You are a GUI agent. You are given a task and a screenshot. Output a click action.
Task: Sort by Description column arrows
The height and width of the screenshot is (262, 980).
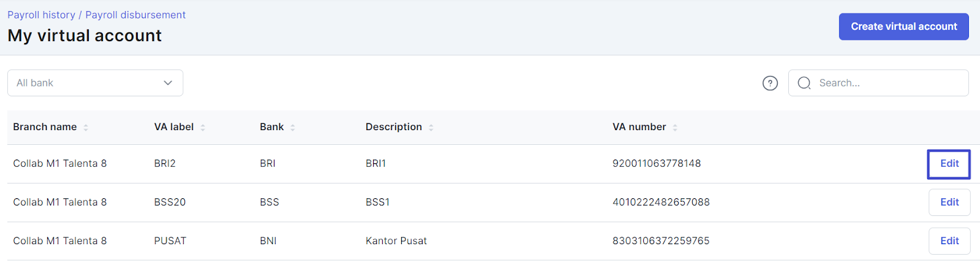coord(431,127)
